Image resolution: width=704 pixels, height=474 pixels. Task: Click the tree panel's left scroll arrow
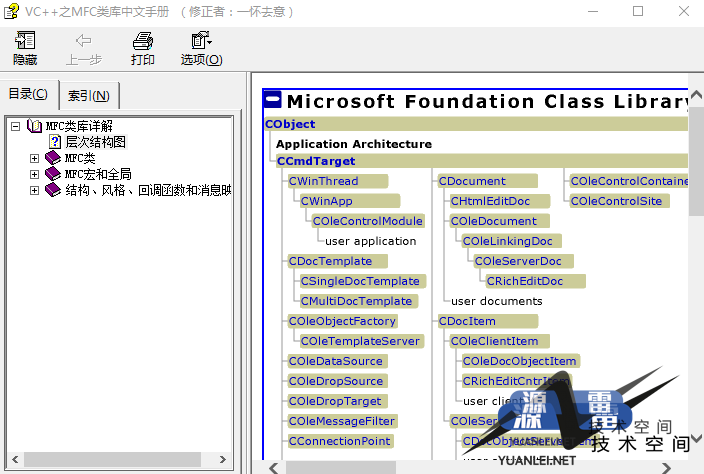[15, 459]
